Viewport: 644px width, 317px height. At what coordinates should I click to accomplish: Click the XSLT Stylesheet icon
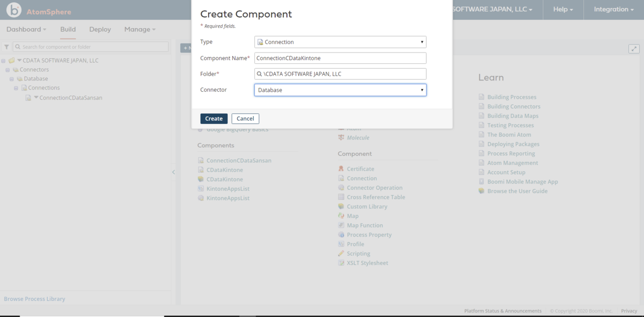tap(341, 263)
